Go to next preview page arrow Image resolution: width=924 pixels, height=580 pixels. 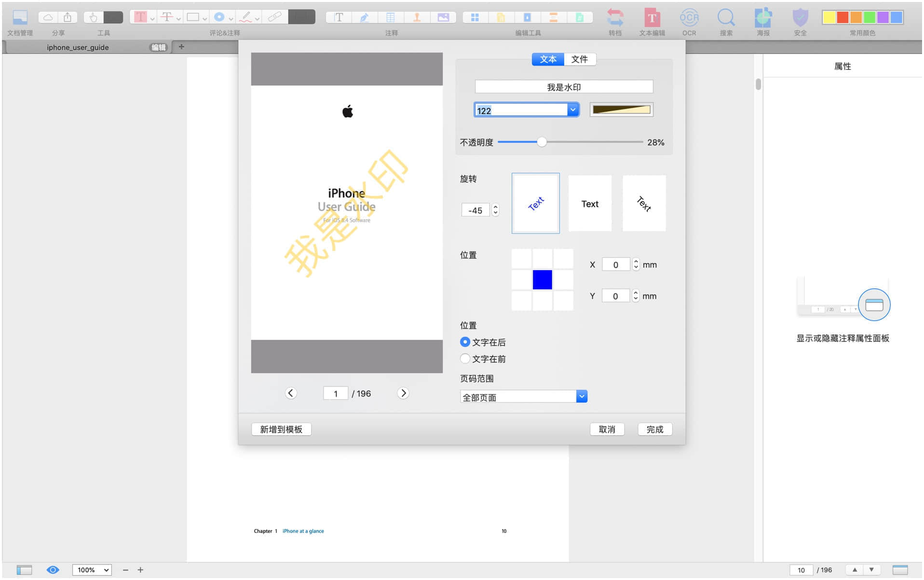pos(403,393)
